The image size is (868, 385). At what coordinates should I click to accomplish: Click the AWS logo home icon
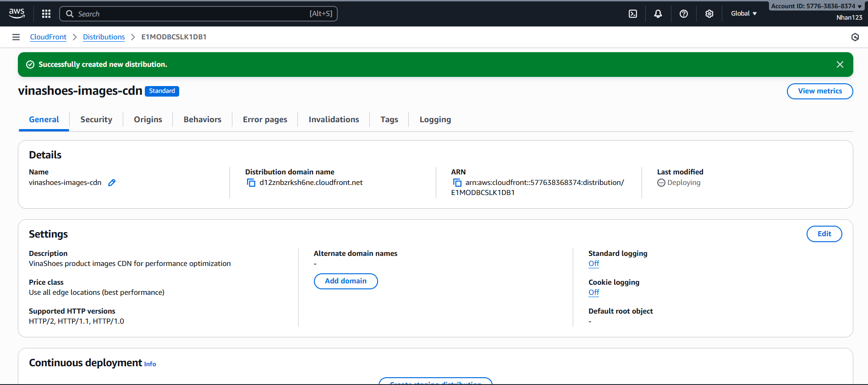(17, 14)
